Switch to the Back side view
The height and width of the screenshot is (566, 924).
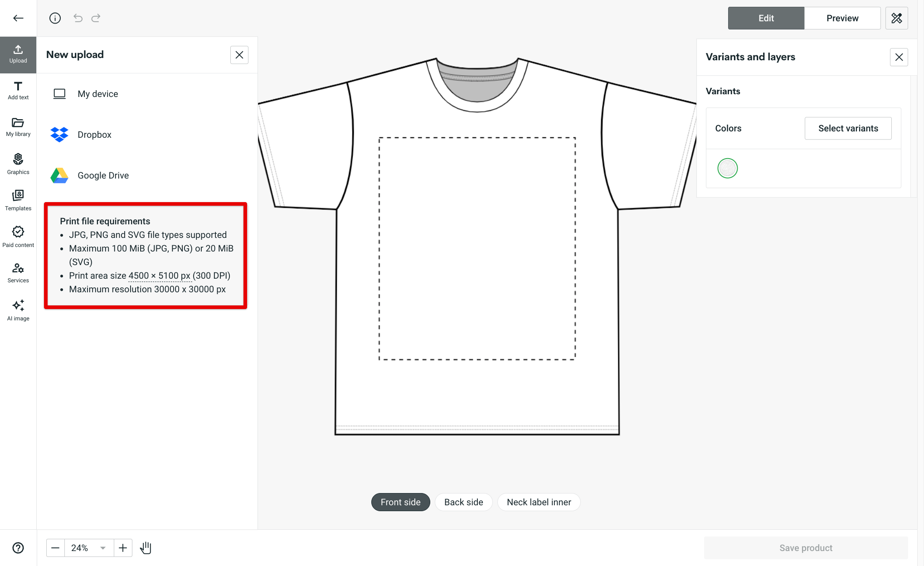[x=463, y=502]
